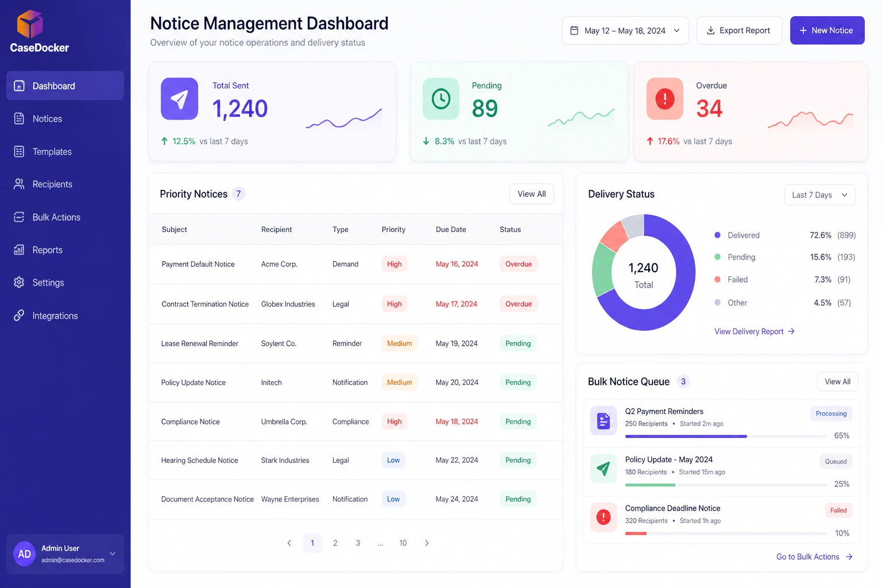Expand the Admin User account menu chevron

[113, 554]
